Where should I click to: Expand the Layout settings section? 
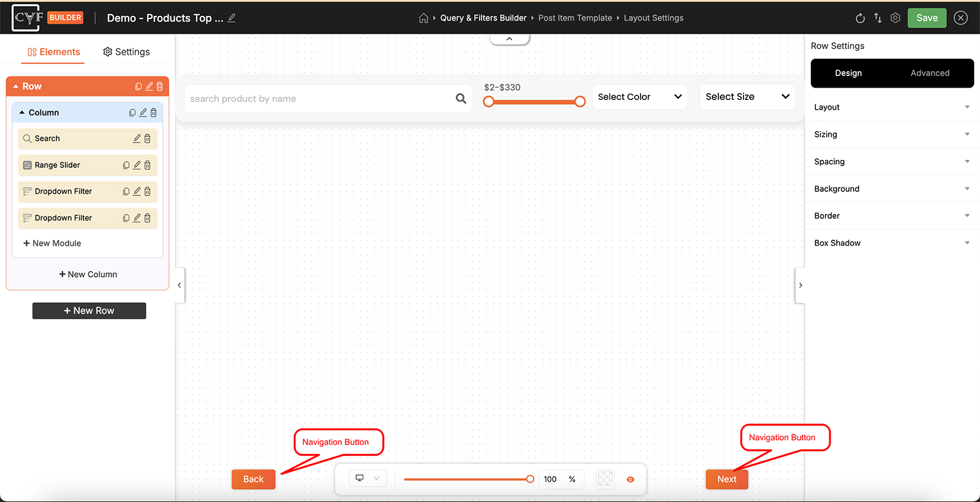point(892,107)
